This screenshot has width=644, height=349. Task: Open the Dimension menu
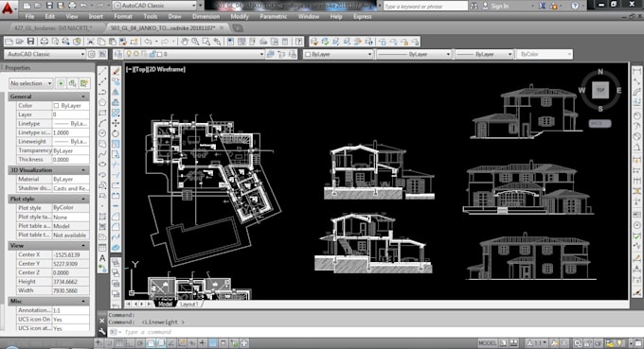click(206, 16)
